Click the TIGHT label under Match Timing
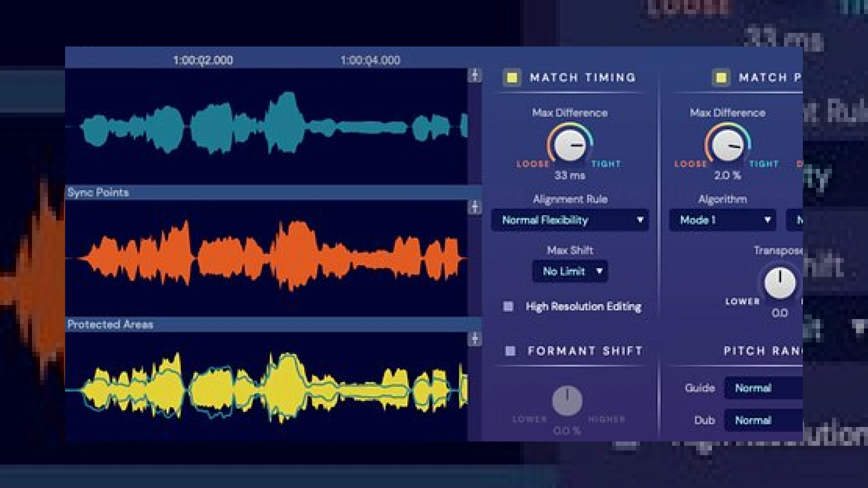Viewport: 868px width, 488px height. click(606, 164)
